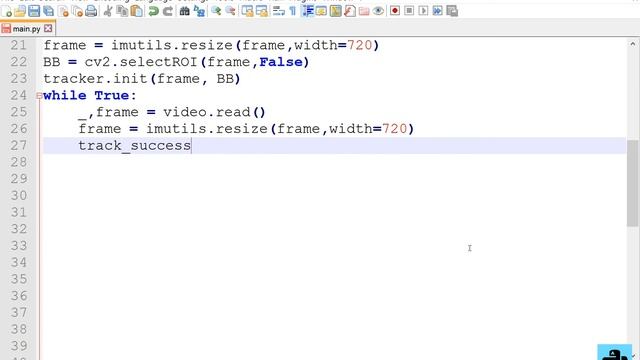
Task: Click line number 39 in the margin
Action: tap(19, 346)
